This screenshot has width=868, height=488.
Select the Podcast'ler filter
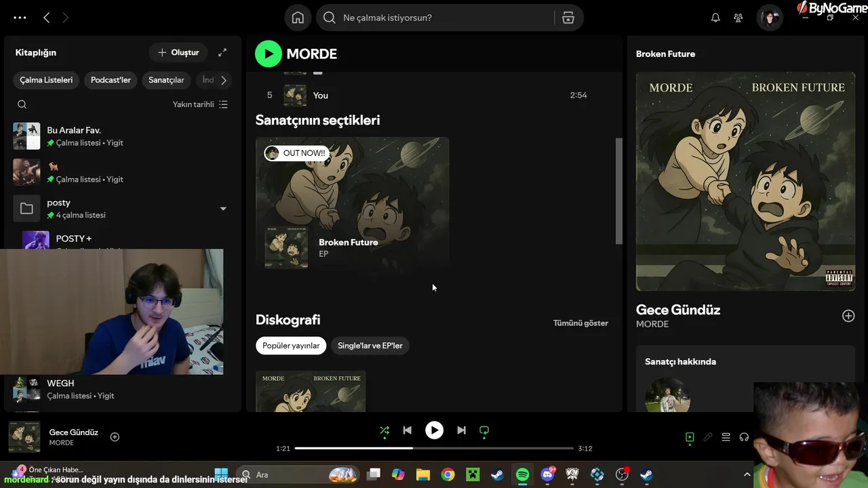[111, 80]
